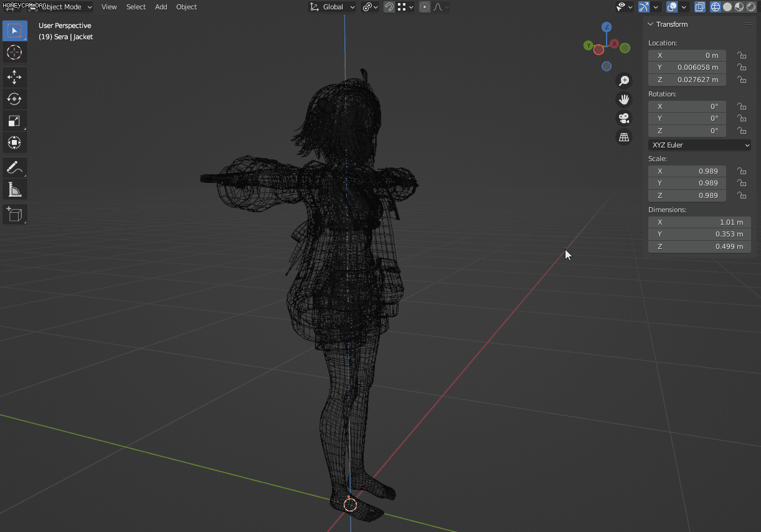Viewport: 761px width, 532px height.
Task: Lock Scale X with padlock icon
Action: [x=742, y=171]
